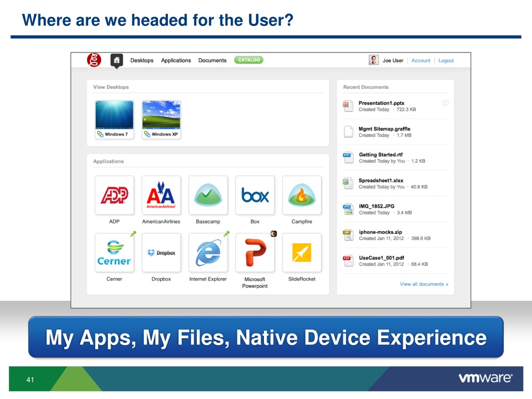Open the Basecamp application

click(x=208, y=195)
